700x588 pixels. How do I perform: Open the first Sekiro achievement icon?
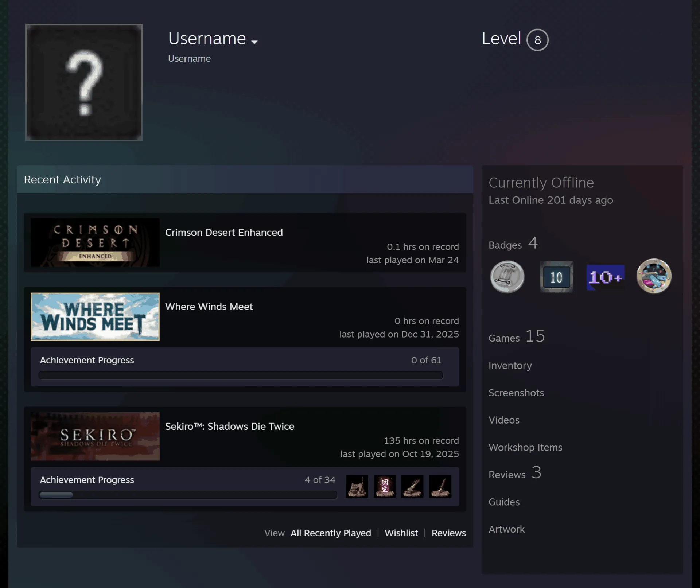pyautogui.click(x=357, y=486)
